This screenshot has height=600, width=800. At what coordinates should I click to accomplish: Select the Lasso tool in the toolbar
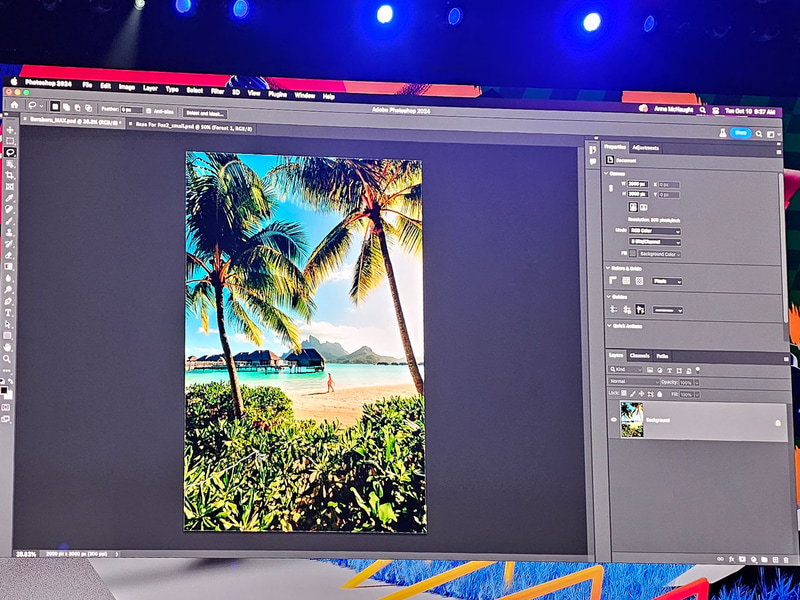pyautogui.click(x=10, y=152)
